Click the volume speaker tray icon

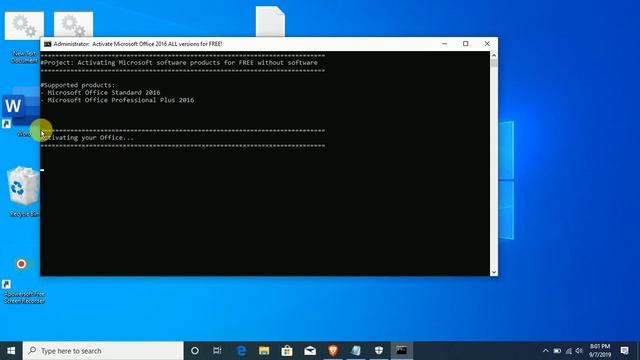click(x=579, y=351)
